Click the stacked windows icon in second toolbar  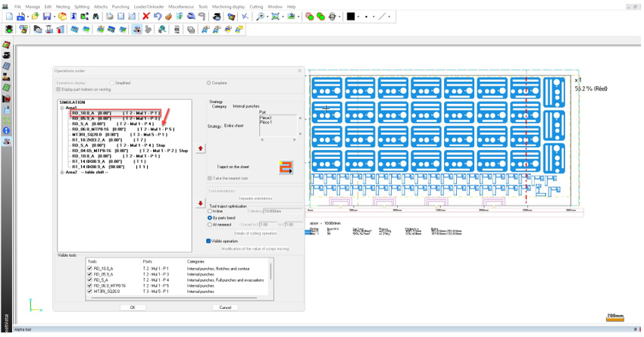tap(191, 30)
